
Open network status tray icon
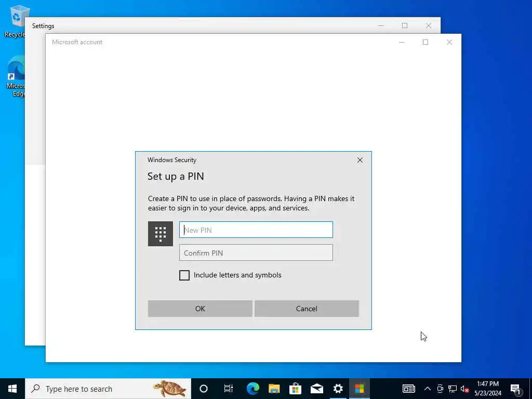coord(453,389)
